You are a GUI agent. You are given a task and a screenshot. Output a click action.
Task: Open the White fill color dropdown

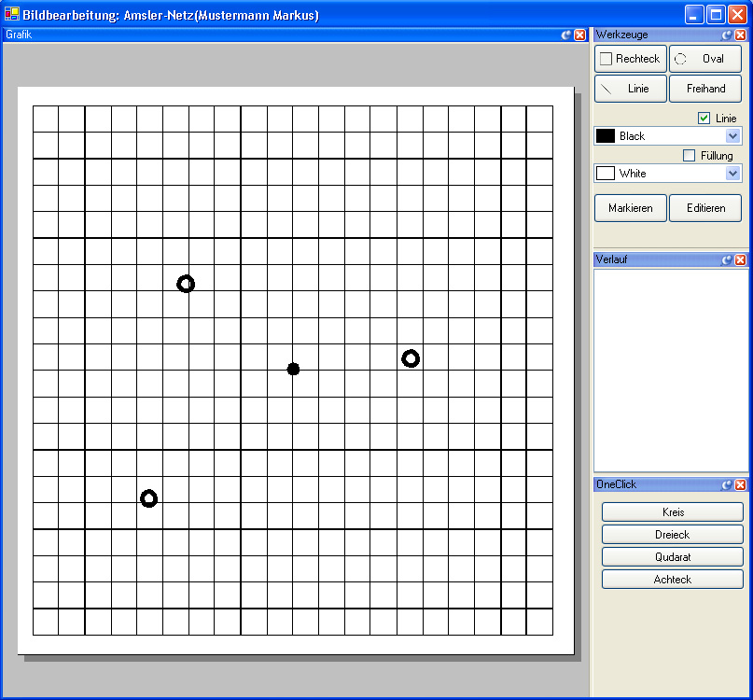coord(732,173)
